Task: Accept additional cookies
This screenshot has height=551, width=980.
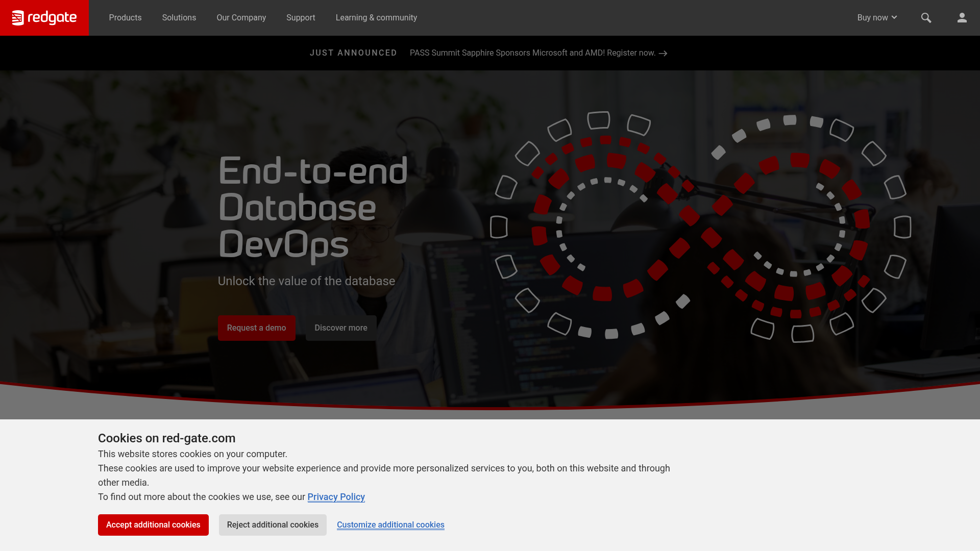Action: pos(153,524)
